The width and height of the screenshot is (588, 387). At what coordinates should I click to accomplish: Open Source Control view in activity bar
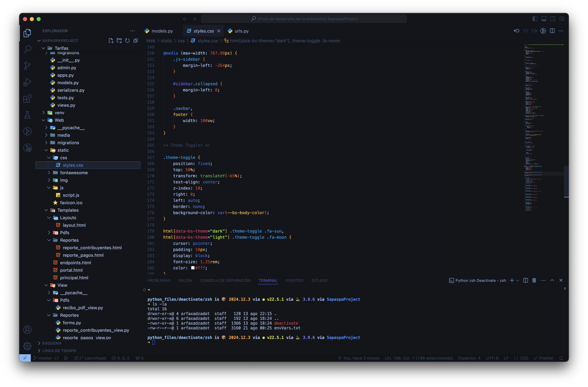(27, 66)
